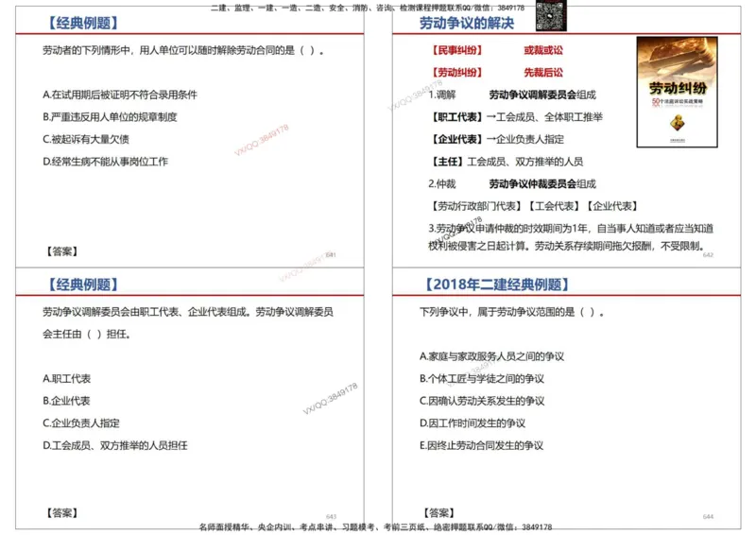Click the 【答案】 label on slide 644
Viewport: 756px width, 535px height.
tap(438, 513)
